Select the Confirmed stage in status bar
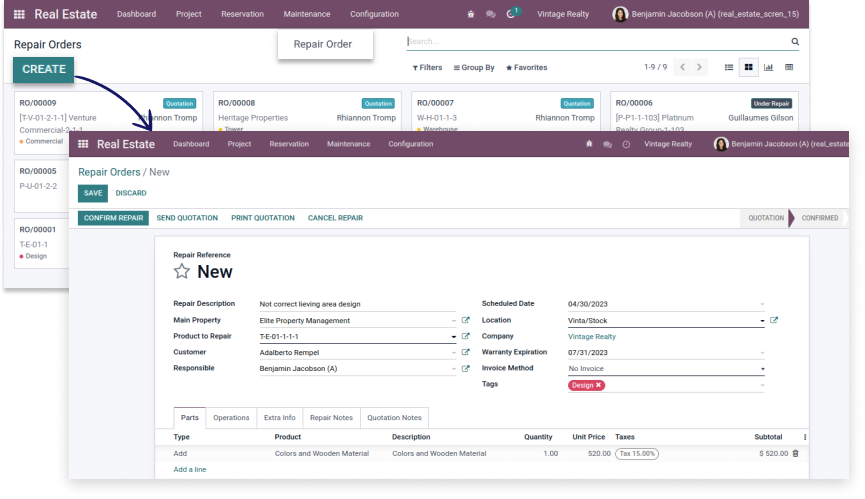Viewport: 865px width, 499px height. point(819,218)
